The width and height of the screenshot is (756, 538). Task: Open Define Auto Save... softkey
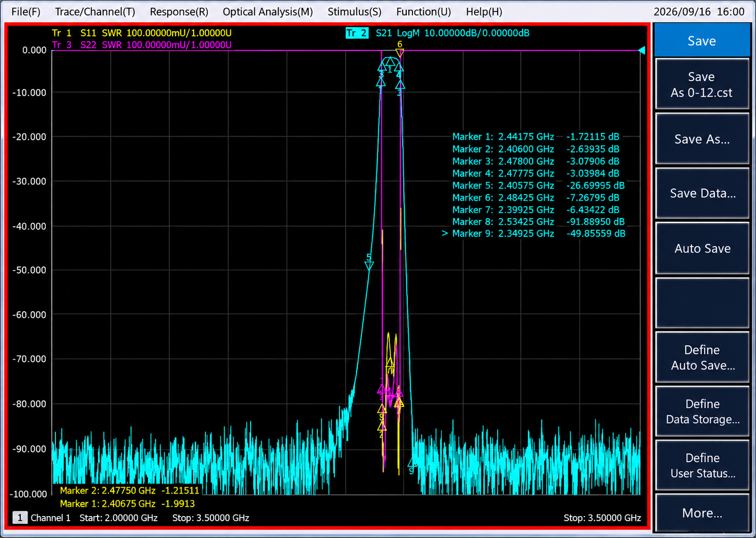click(702, 357)
